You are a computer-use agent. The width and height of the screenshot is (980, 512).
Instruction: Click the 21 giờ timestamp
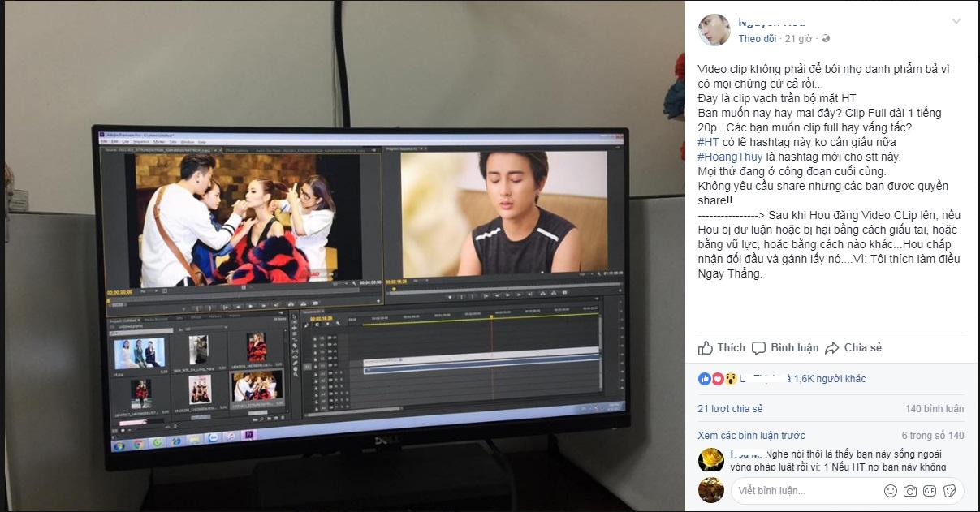pos(799,38)
